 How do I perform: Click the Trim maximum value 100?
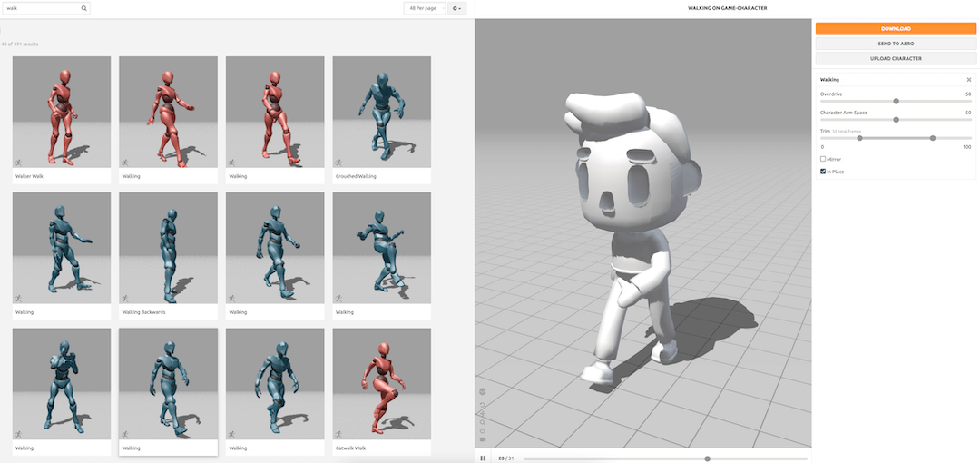click(967, 147)
